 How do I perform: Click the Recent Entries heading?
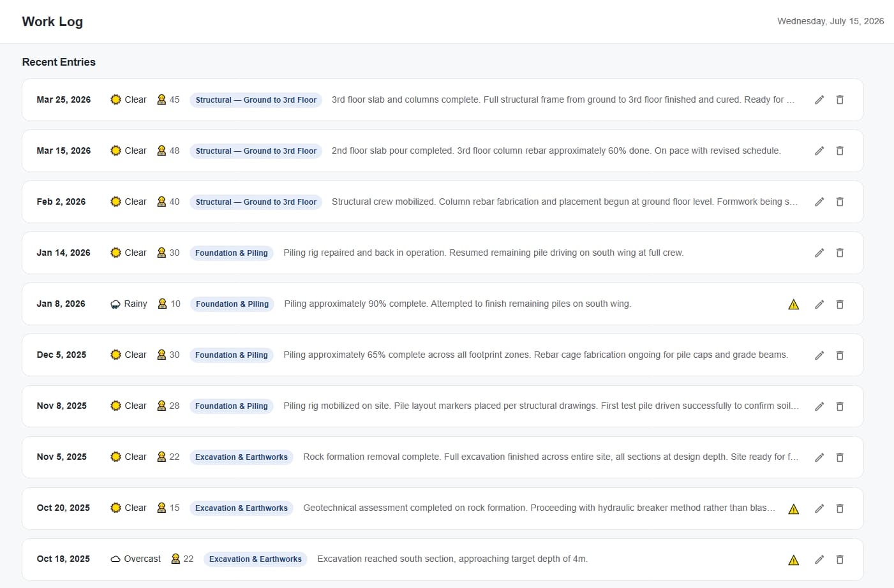tap(59, 62)
